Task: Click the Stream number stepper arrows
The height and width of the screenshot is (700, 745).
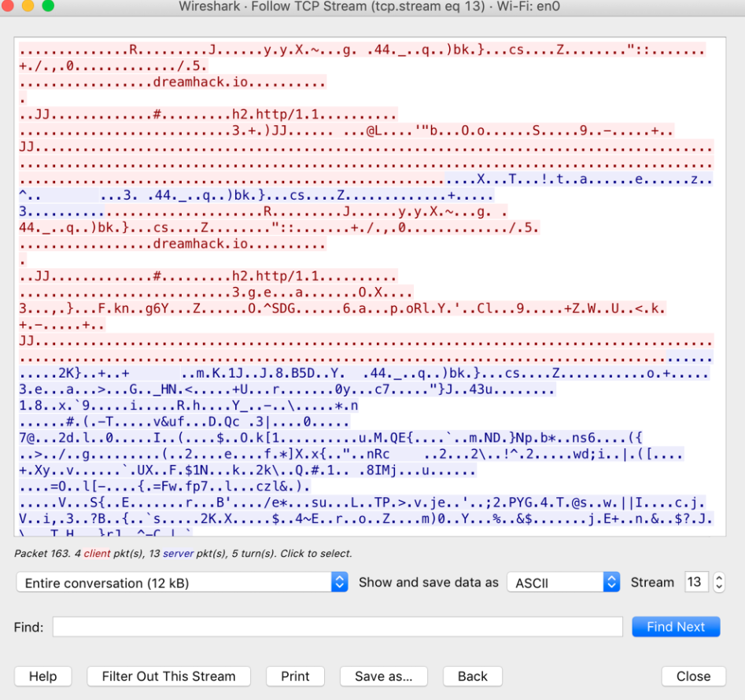Action: [719, 582]
